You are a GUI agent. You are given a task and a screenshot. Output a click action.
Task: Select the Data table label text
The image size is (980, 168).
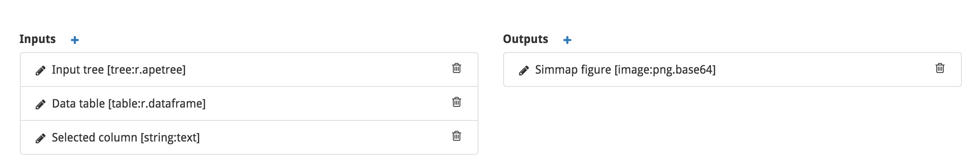click(x=78, y=103)
